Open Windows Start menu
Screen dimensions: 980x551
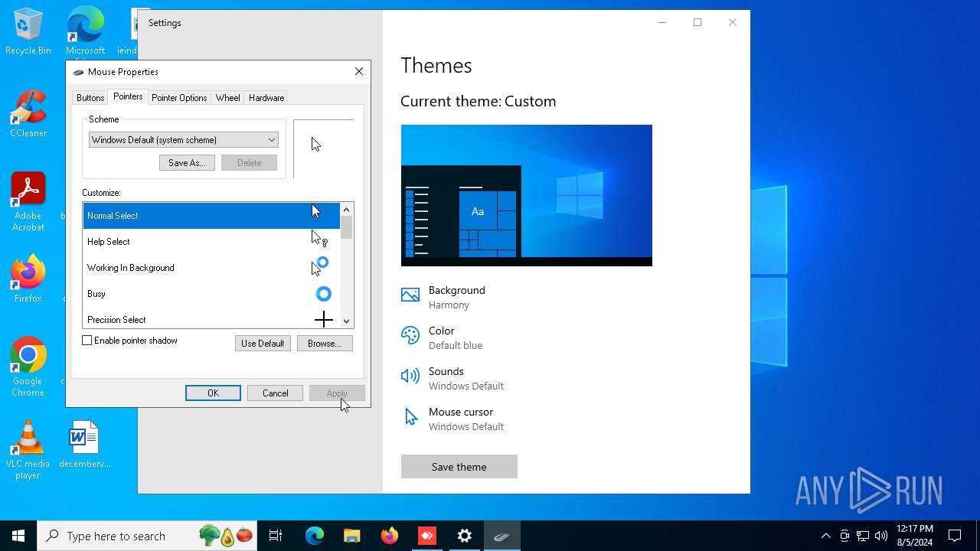pyautogui.click(x=18, y=536)
